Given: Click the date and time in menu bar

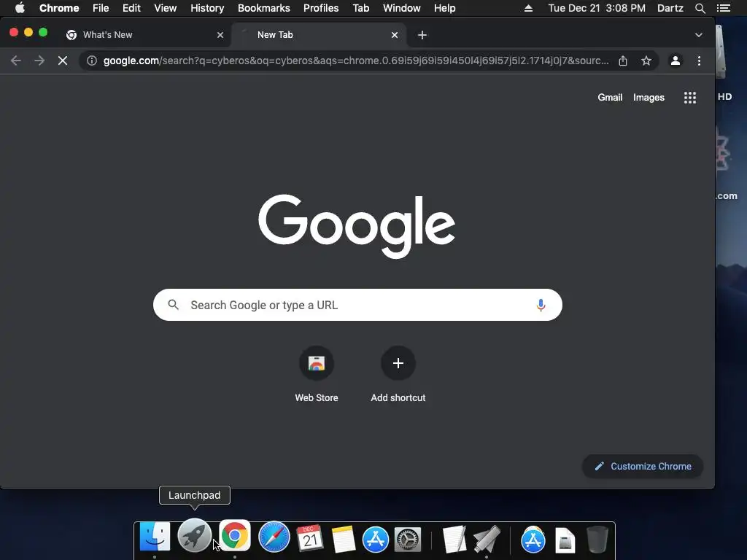Looking at the screenshot, I should click(597, 8).
